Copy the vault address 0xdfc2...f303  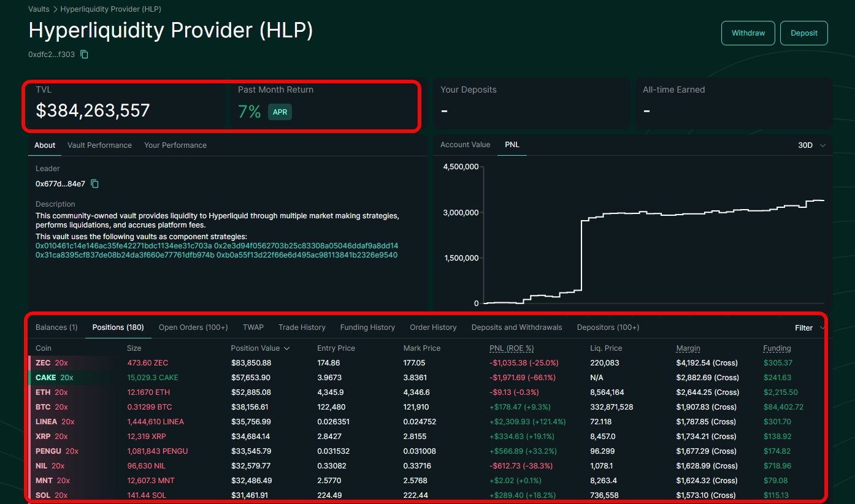point(85,55)
